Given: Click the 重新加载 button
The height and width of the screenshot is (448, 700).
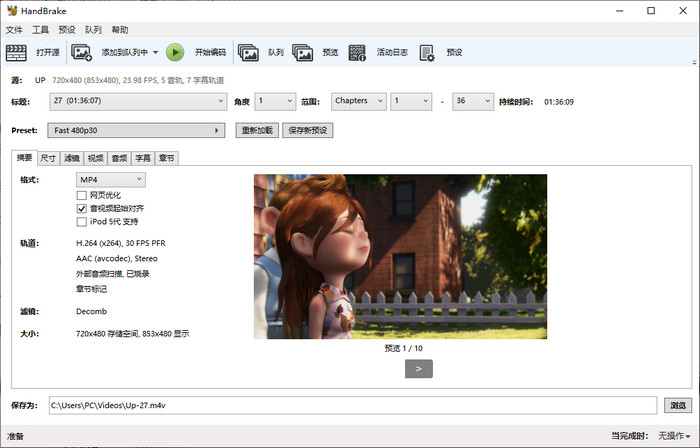Looking at the screenshot, I should pyautogui.click(x=257, y=130).
